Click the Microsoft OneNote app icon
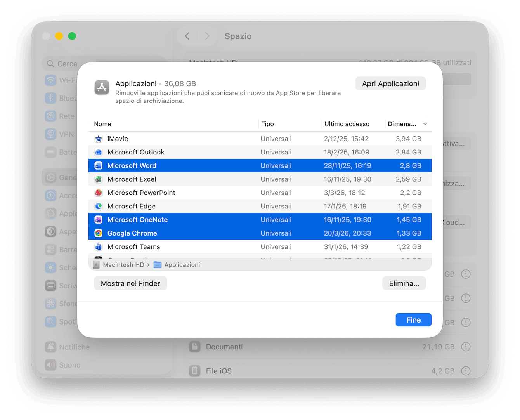This screenshot has width=520, height=420. click(99, 220)
